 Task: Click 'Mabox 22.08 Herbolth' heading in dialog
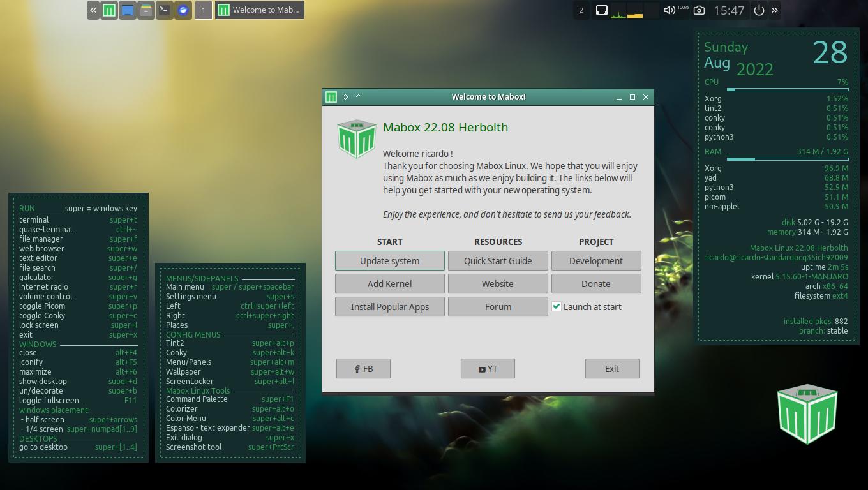tap(445, 127)
